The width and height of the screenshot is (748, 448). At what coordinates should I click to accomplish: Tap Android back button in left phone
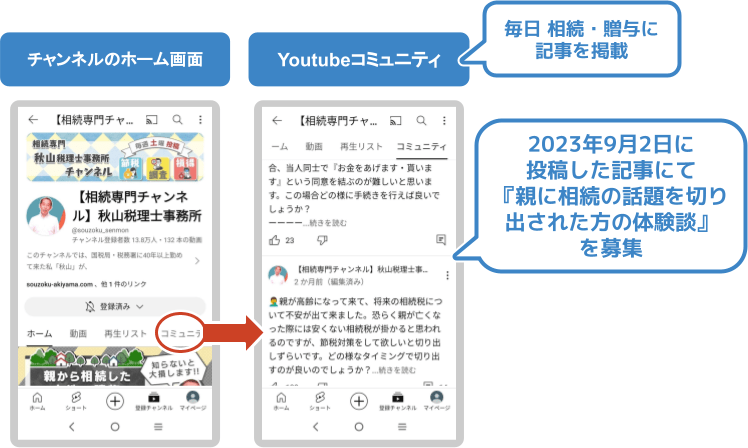point(72,427)
